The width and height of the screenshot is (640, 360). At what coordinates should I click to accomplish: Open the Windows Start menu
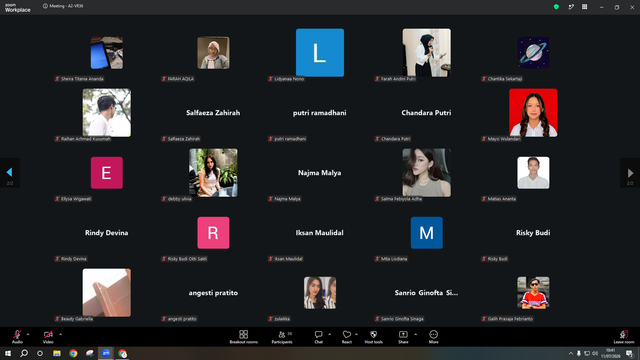pos(8,353)
